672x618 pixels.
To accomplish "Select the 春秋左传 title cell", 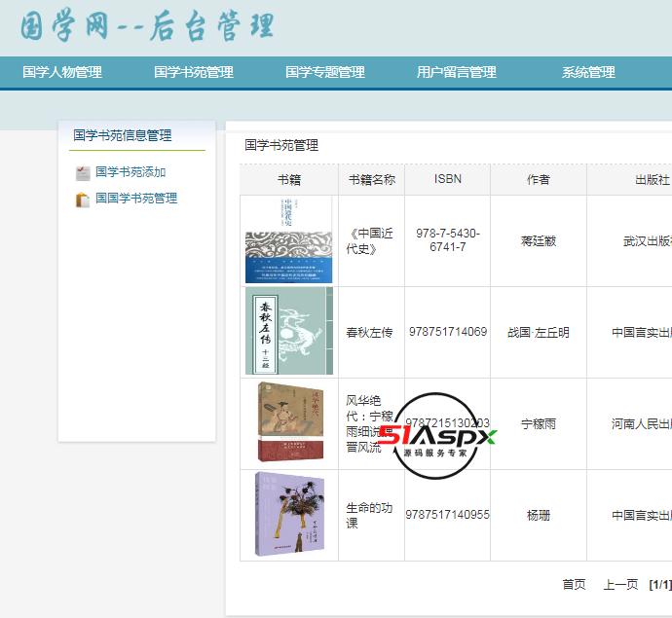I will click(x=372, y=332).
